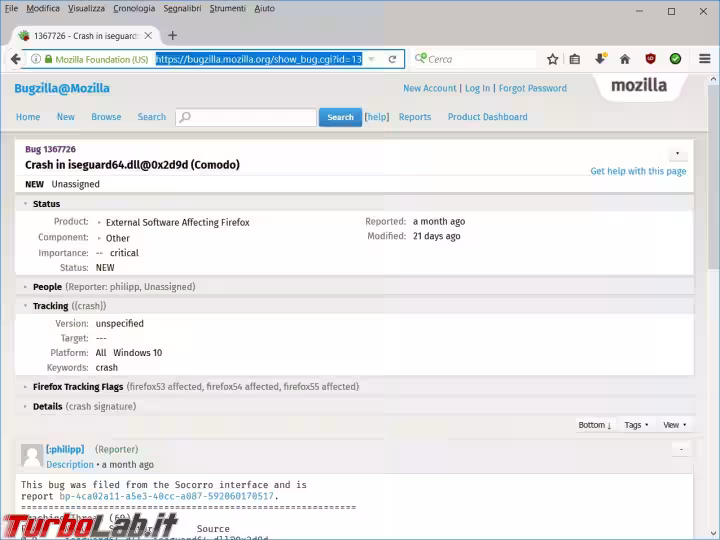Collapse philipp's comment with minus button
Screen dimensions: 720x540
click(681, 450)
